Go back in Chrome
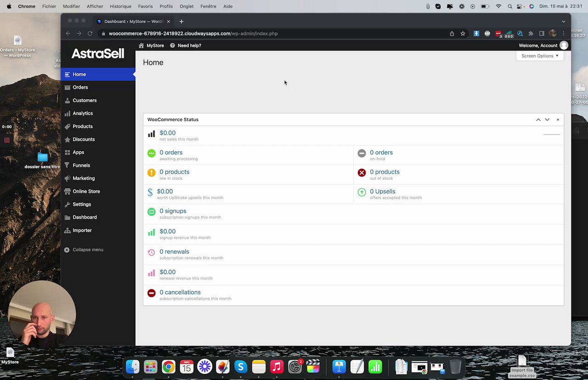 click(68, 34)
